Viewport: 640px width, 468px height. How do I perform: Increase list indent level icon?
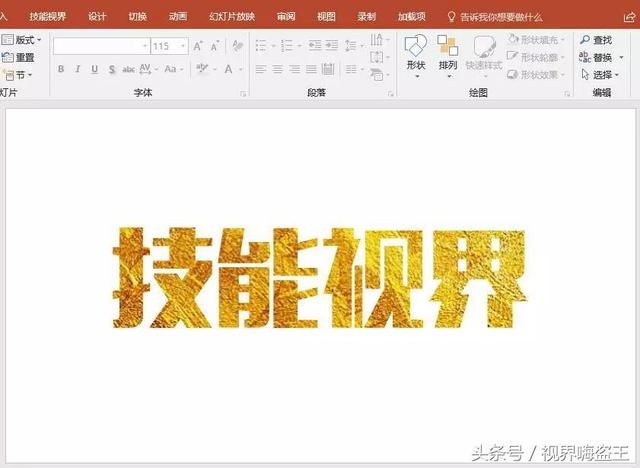click(331, 45)
